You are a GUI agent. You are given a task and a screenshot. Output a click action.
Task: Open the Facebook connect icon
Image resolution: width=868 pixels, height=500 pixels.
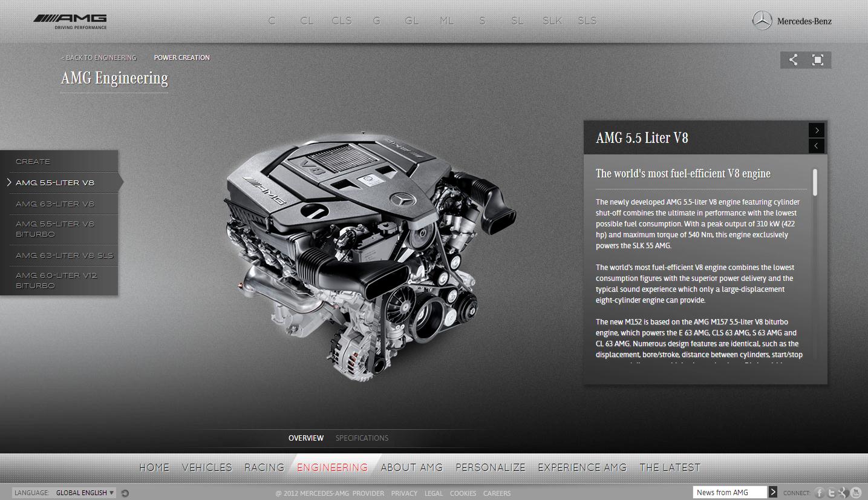820,493
